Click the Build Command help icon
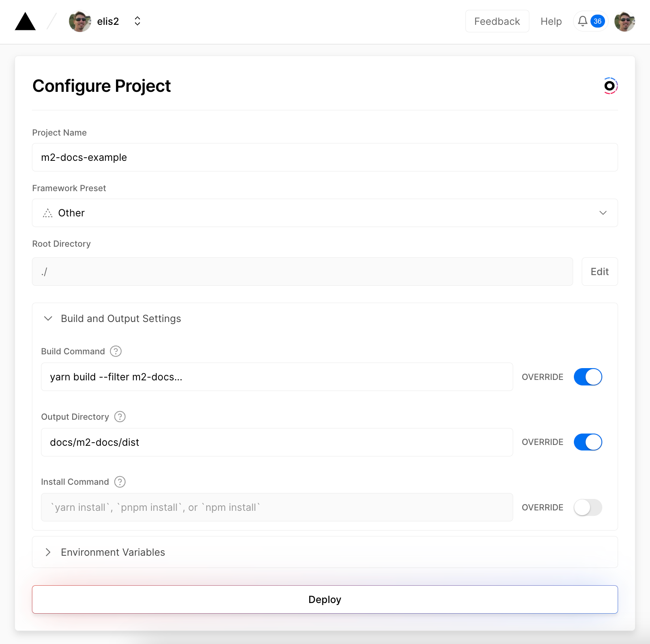Image resolution: width=650 pixels, height=644 pixels. pos(116,351)
